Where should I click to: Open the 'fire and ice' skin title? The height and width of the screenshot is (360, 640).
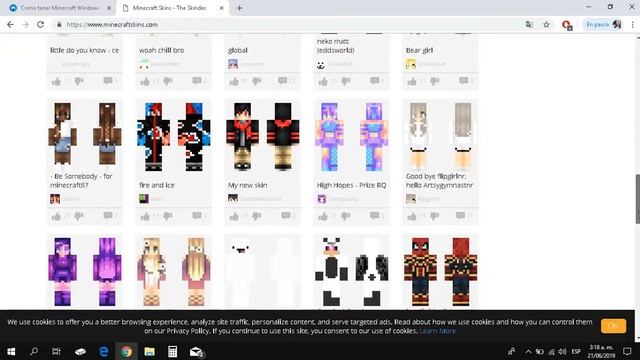coord(157,185)
